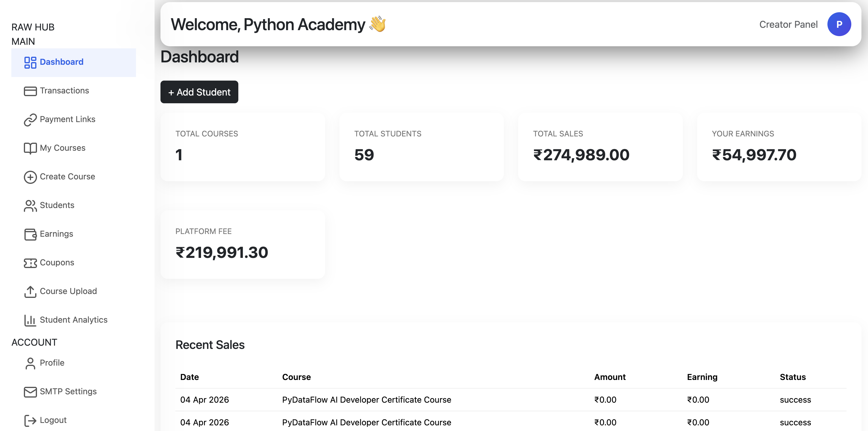The width and height of the screenshot is (868, 431).
Task: Click the Coupons ticket icon
Action: pos(30,263)
